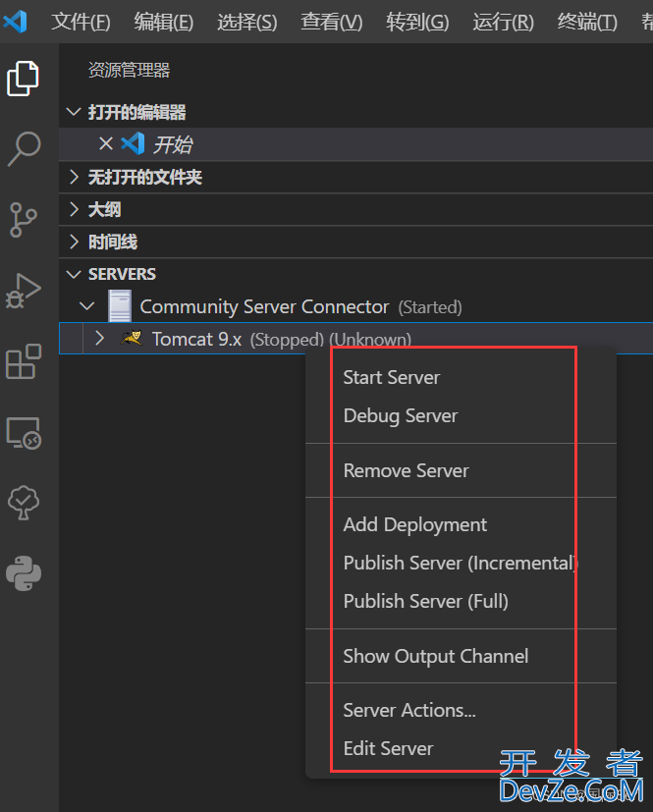Click the 资源管理器 panel title

(129, 70)
